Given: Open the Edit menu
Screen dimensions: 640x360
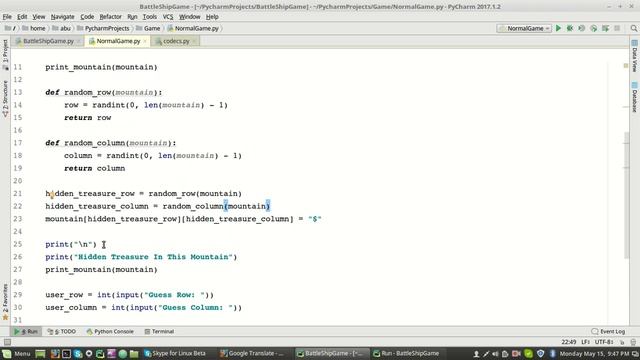Looking at the screenshot, I should pyautogui.click(x=22, y=17).
